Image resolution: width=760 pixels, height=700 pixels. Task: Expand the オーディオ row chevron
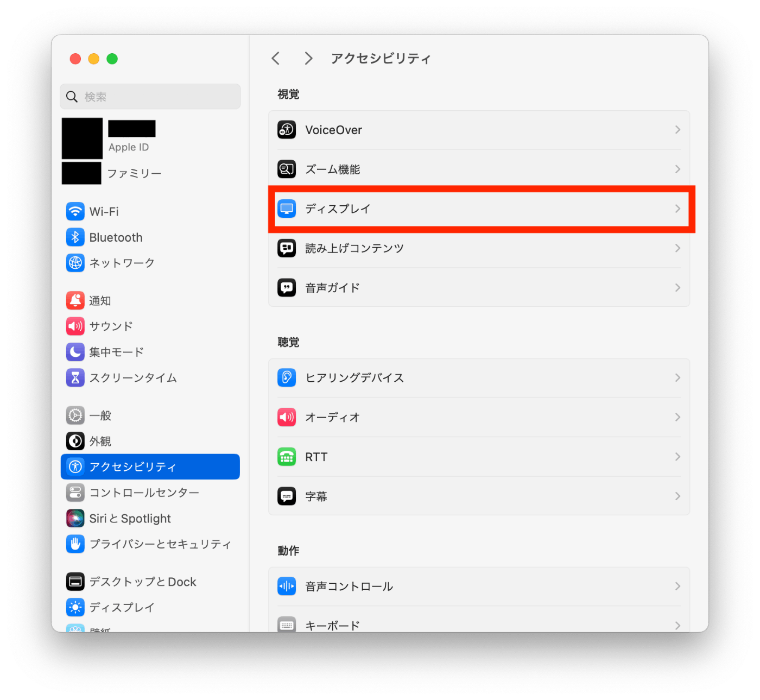point(677,417)
